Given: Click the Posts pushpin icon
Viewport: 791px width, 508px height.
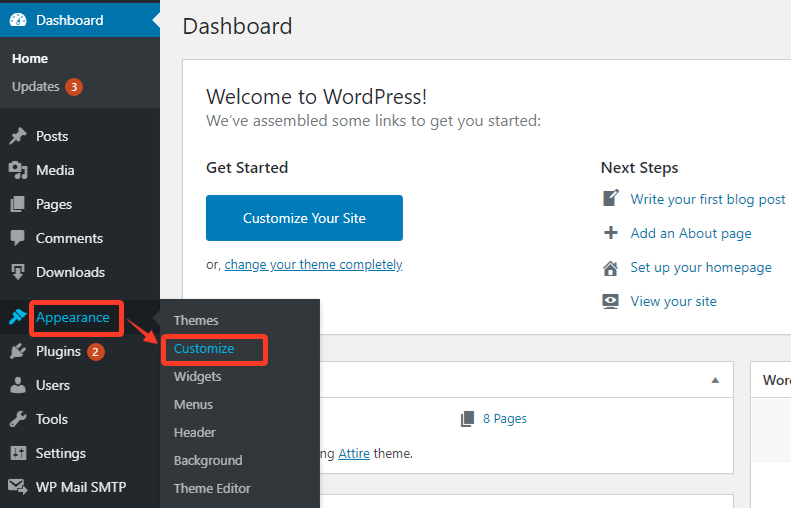Looking at the screenshot, I should point(18,136).
